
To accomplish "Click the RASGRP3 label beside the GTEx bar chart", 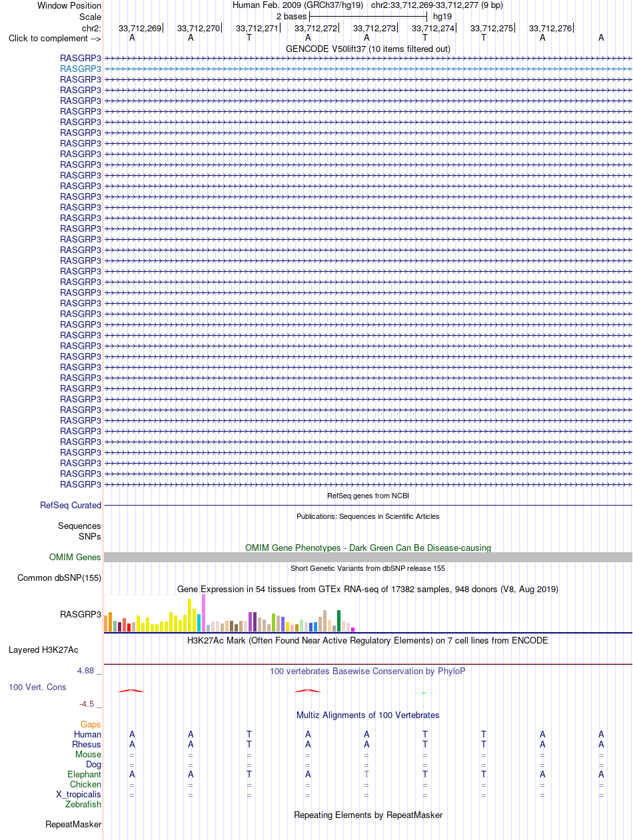I will [x=81, y=614].
